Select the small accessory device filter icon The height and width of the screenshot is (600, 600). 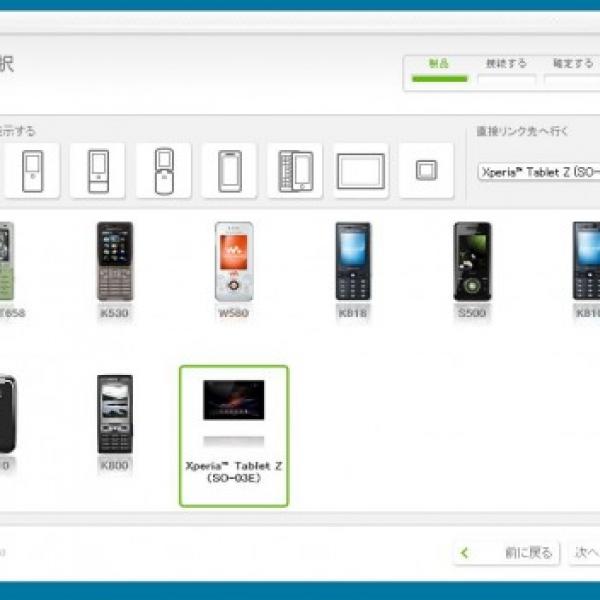click(426, 171)
